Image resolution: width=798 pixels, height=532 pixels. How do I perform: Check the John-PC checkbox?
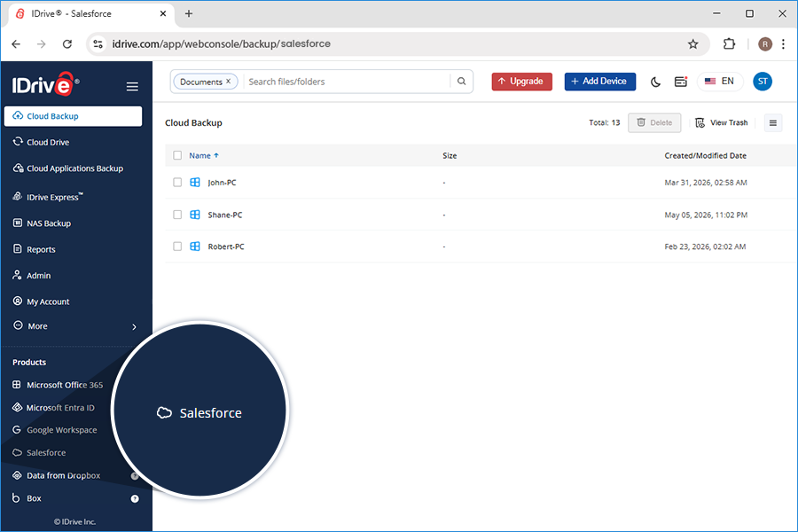tap(177, 183)
